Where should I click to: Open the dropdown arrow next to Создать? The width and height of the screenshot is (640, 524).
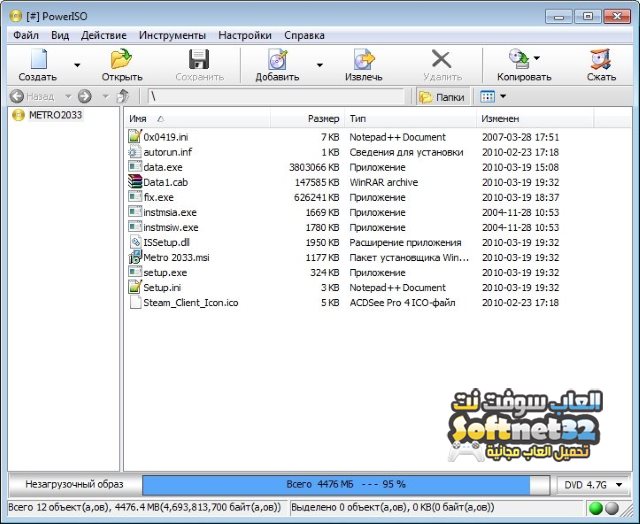[x=77, y=65]
